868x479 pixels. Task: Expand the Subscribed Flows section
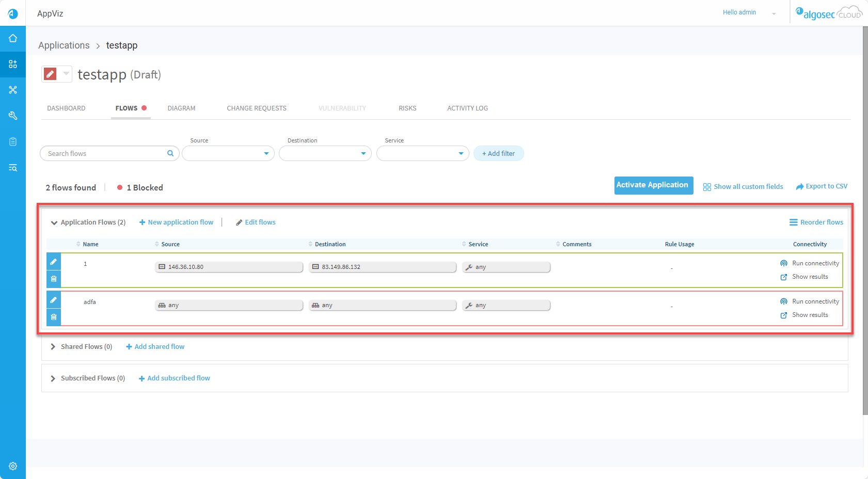[x=53, y=378]
